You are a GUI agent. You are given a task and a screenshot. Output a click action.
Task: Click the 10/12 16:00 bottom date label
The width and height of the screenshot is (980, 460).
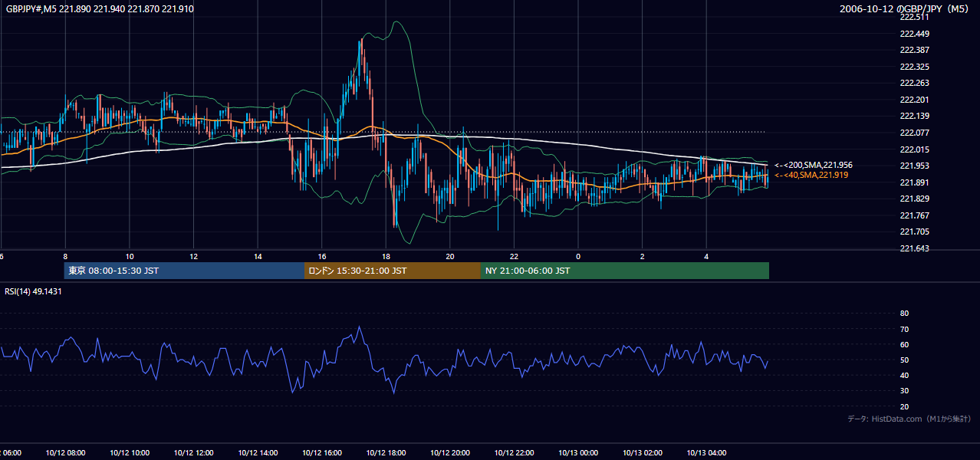(322, 453)
